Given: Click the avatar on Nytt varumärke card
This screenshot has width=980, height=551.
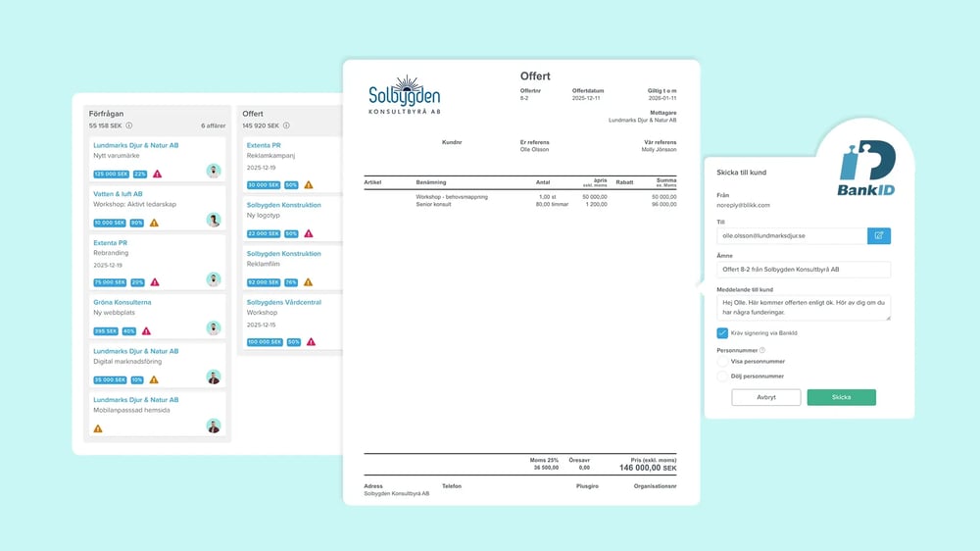Looking at the screenshot, I should pos(214,171).
